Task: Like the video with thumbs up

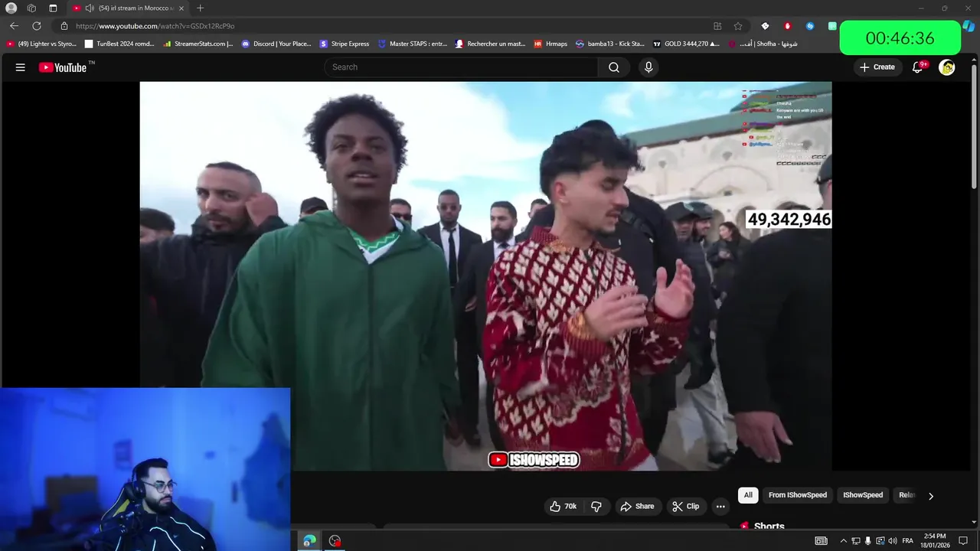Action: click(563, 507)
